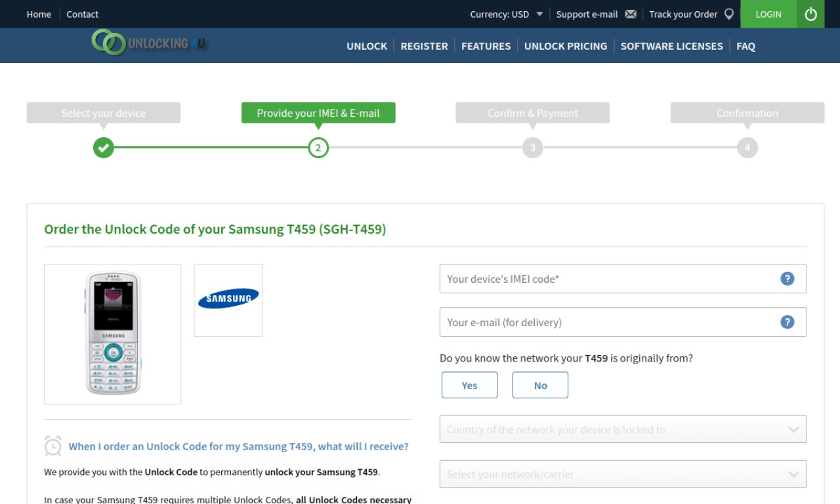Viewport: 840px width, 504px height.
Task: Click the step 2 circle indicator
Action: [318, 148]
